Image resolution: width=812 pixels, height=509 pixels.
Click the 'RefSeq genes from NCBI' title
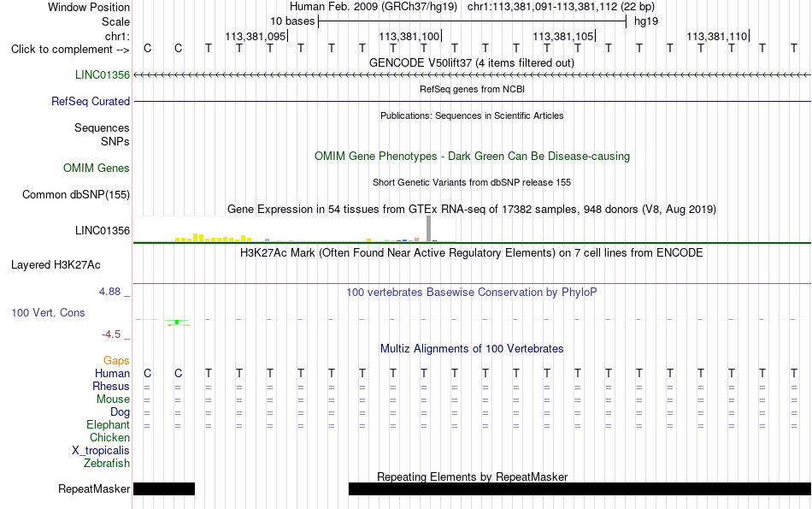pyautogui.click(x=473, y=89)
